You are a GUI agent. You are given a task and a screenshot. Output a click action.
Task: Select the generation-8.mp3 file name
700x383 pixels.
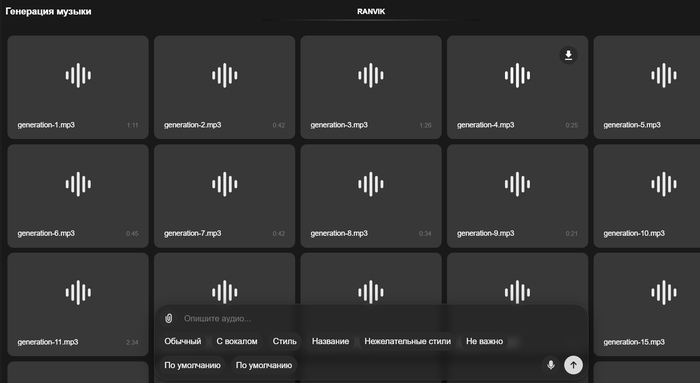(339, 233)
